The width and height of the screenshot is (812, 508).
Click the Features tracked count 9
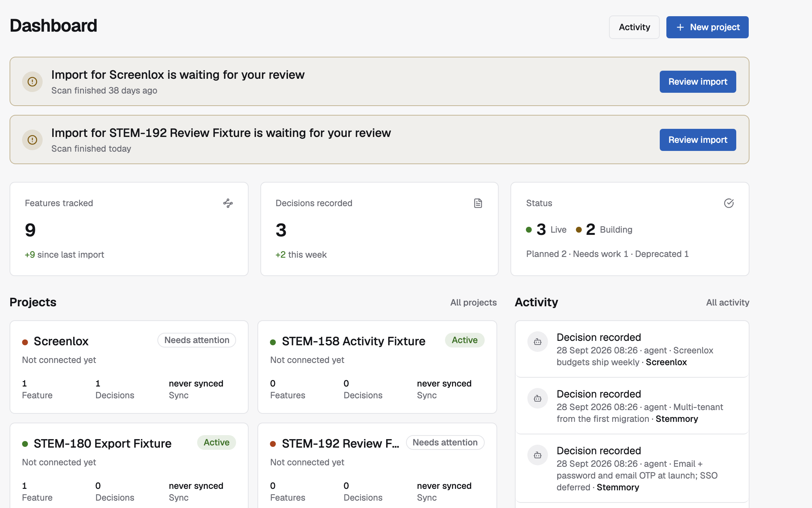point(30,230)
